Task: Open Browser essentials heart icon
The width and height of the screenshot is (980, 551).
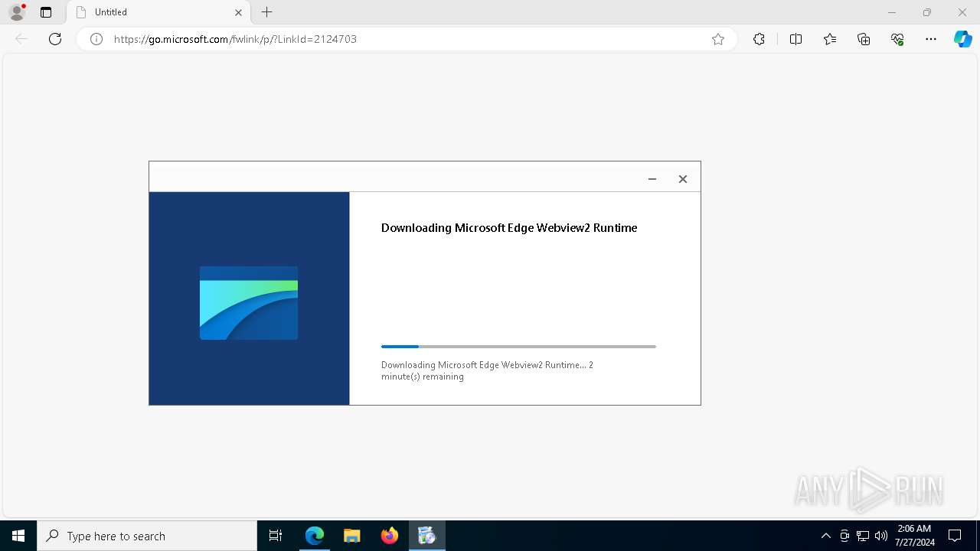Action: click(x=897, y=39)
